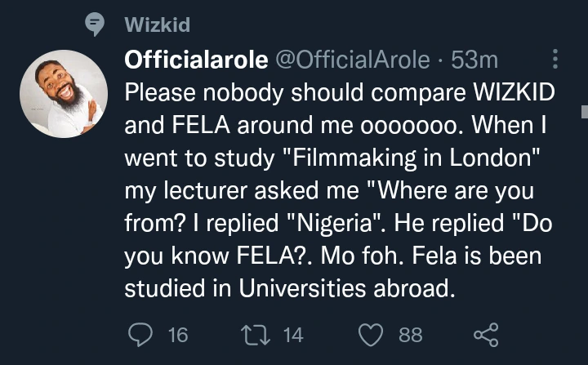
Task: Open the three-dot more options menu
Action: [555, 59]
